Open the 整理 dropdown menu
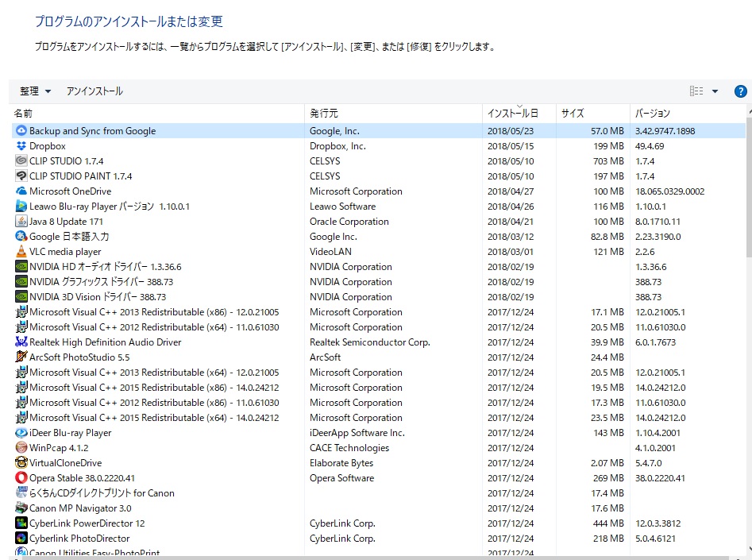 [x=36, y=91]
